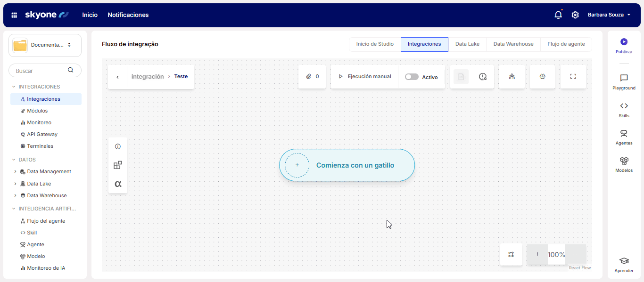Image resolution: width=644 pixels, height=282 pixels.
Task: Click the Publicar play icon
Action: coord(624,42)
